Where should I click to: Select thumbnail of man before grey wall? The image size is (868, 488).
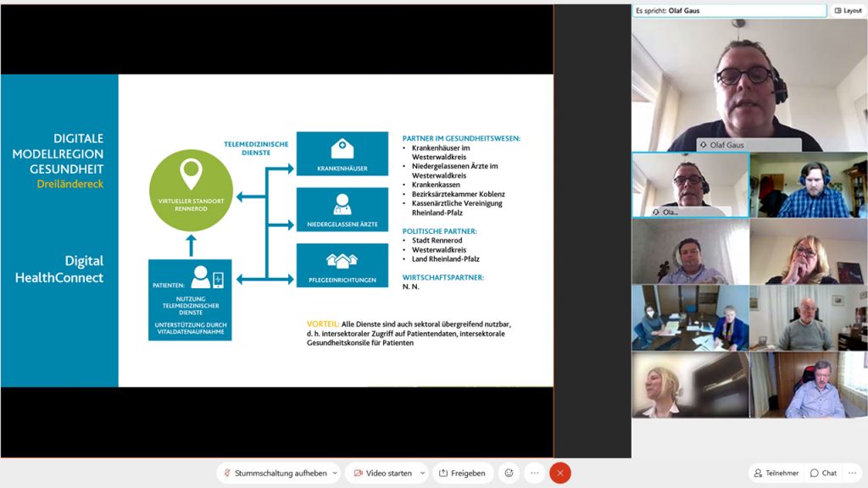point(691,251)
